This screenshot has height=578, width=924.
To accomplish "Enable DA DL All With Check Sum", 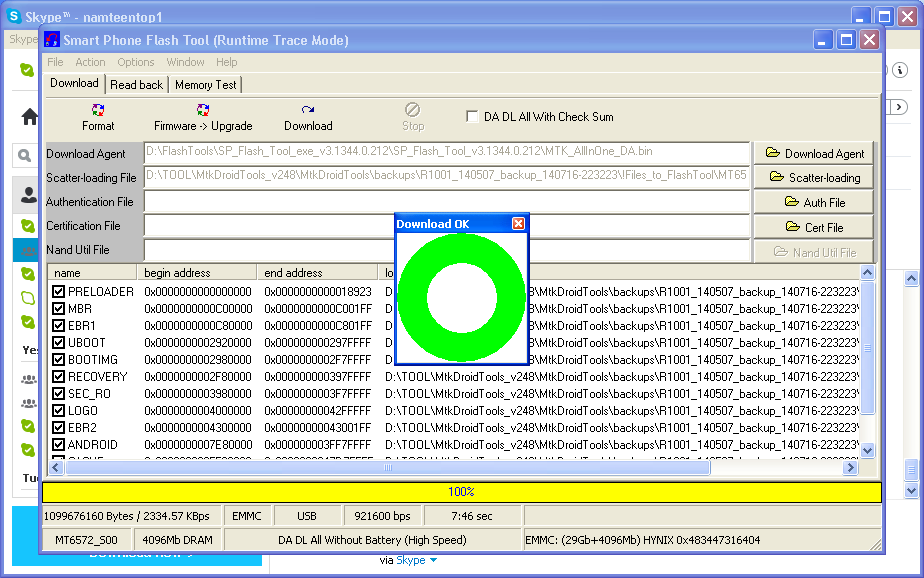I will [x=472, y=116].
